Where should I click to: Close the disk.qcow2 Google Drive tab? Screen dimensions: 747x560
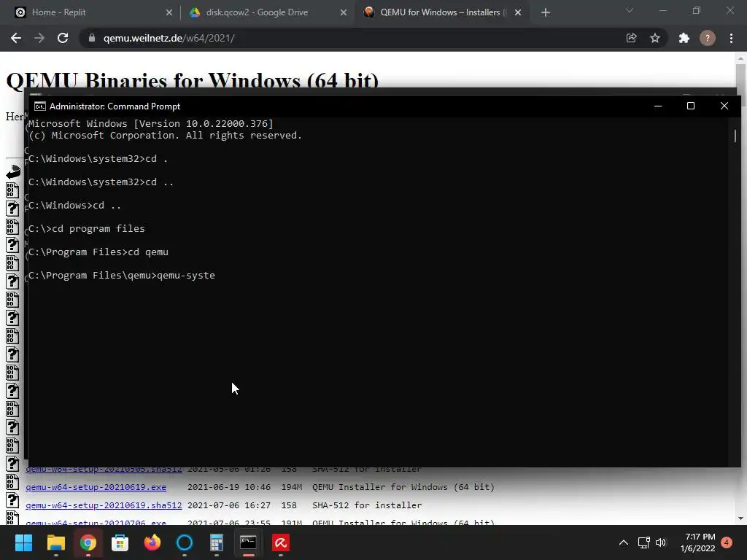tap(344, 12)
